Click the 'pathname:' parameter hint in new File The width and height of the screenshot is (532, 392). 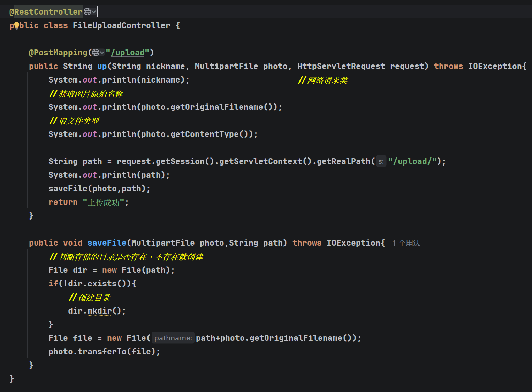173,338
